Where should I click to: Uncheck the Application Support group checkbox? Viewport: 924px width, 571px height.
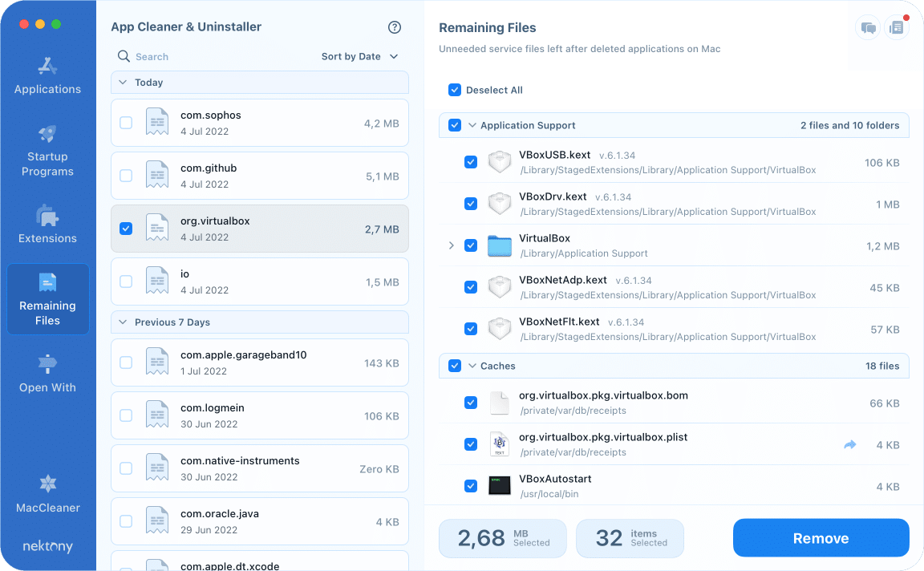455,126
